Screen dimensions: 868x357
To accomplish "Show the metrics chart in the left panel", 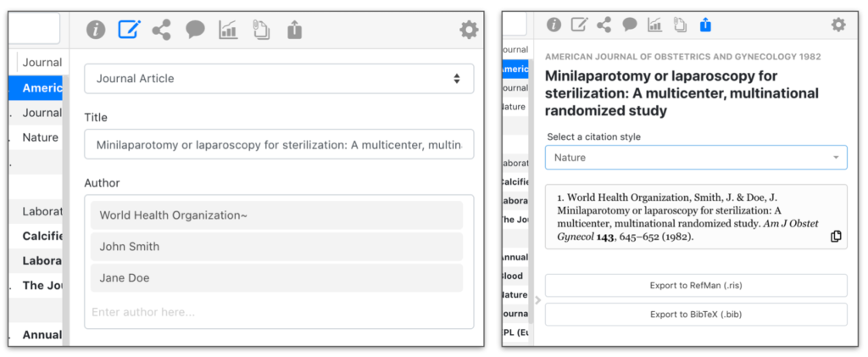I will point(228,31).
